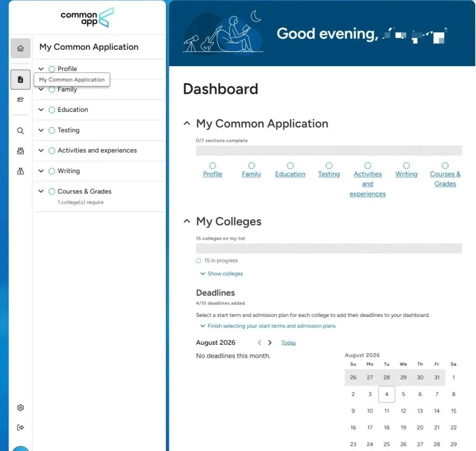The width and height of the screenshot is (476, 451).
Task: Open My Colleges graduation cap icon
Action: tap(20, 100)
